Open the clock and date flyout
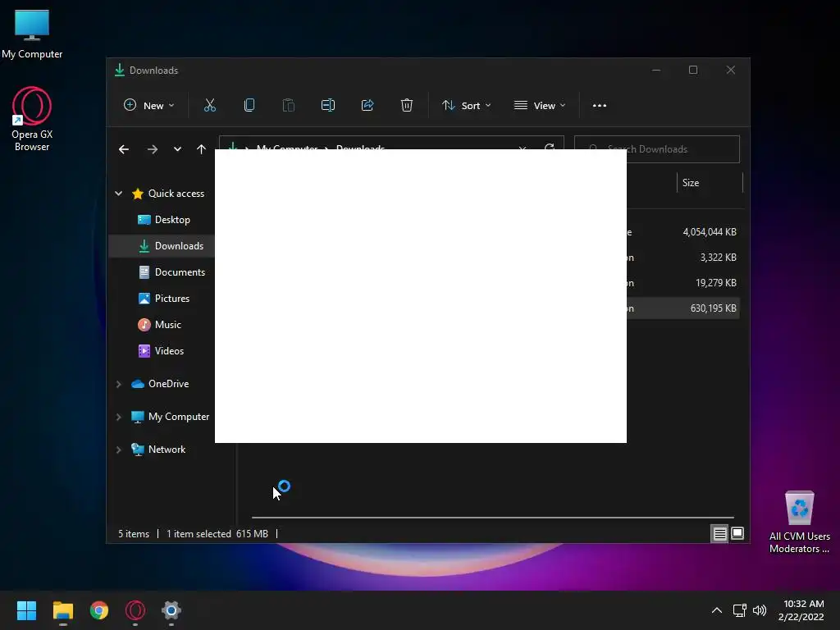The image size is (840, 630). click(801, 610)
